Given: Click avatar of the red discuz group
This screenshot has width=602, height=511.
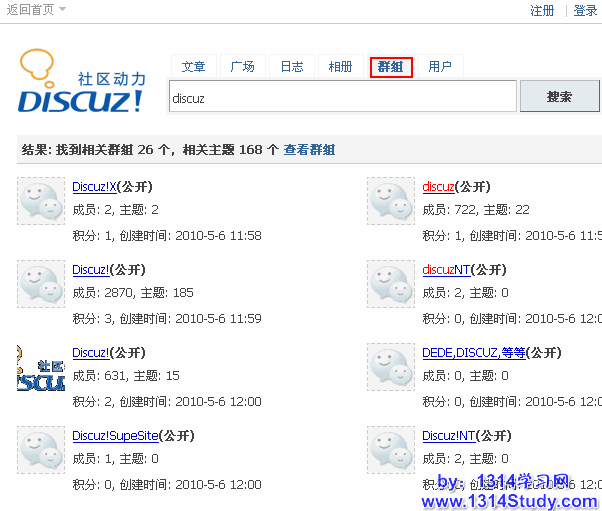Looking at the screenshot, I should coord(391,201).
